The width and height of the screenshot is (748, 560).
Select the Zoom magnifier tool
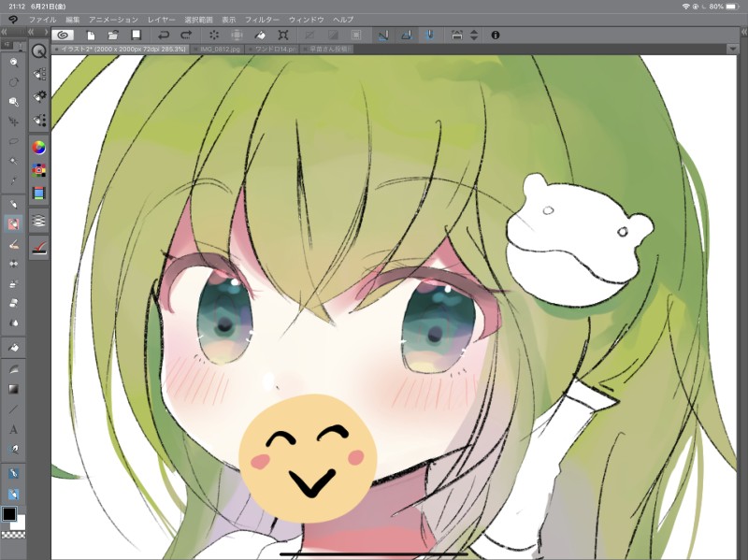pyautogui.click(x=14, y=62)
